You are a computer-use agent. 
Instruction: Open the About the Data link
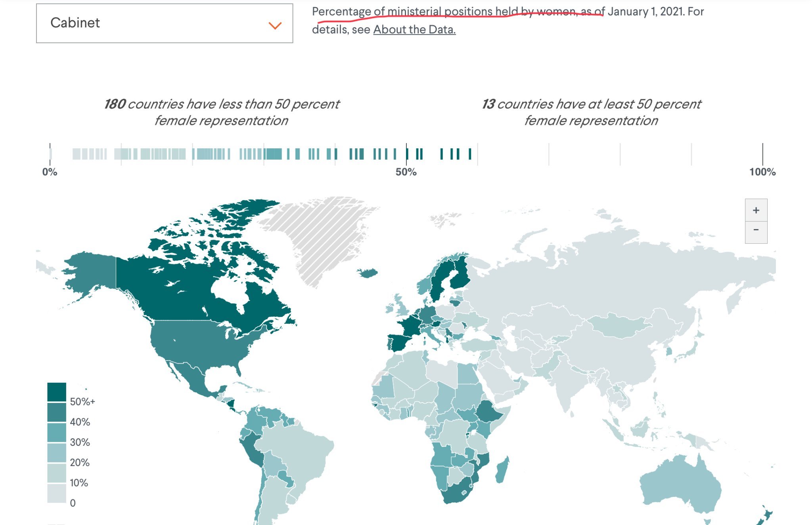(414, 30)
